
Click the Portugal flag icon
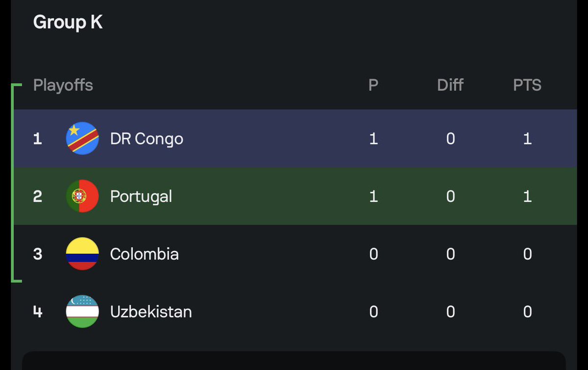82,197
